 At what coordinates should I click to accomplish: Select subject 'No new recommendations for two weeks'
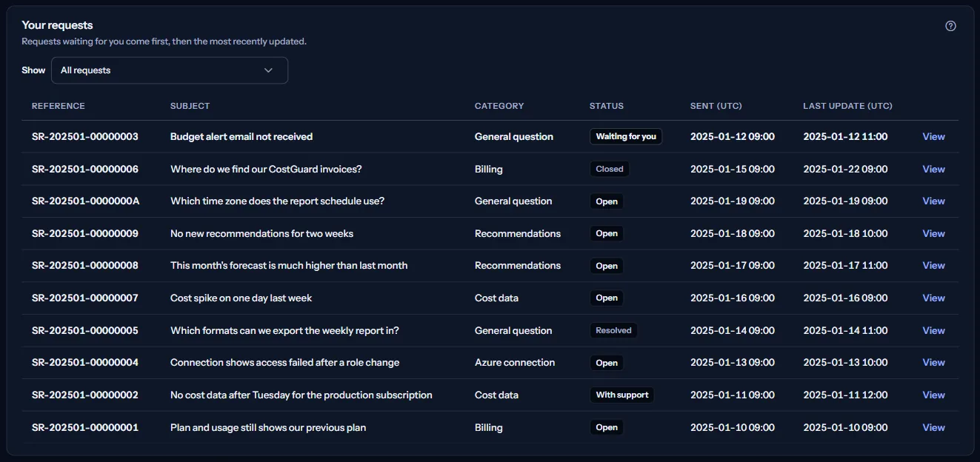click(x=261, y=233)
